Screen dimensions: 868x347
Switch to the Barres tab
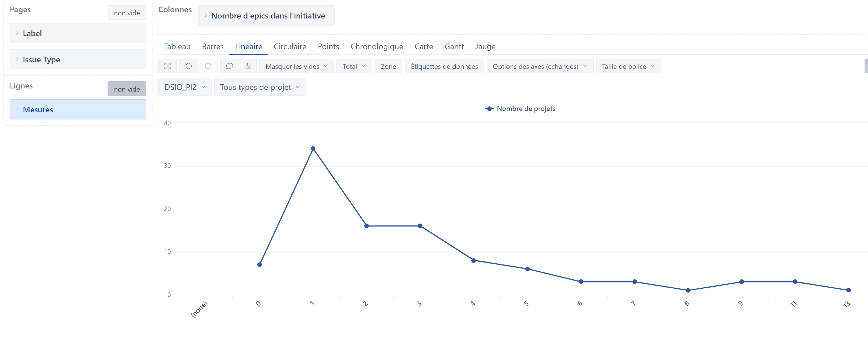coord(213,46)
